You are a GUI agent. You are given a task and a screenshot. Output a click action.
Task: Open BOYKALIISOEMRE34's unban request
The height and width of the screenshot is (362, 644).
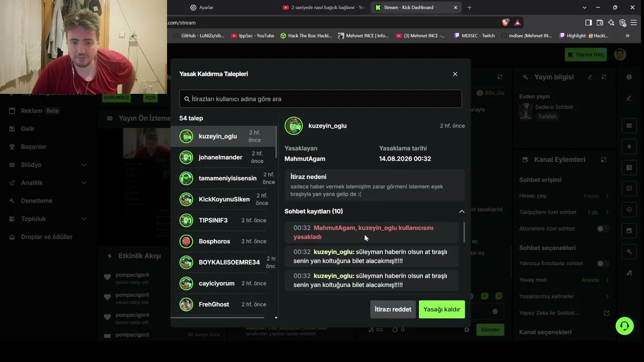point(223,262)
